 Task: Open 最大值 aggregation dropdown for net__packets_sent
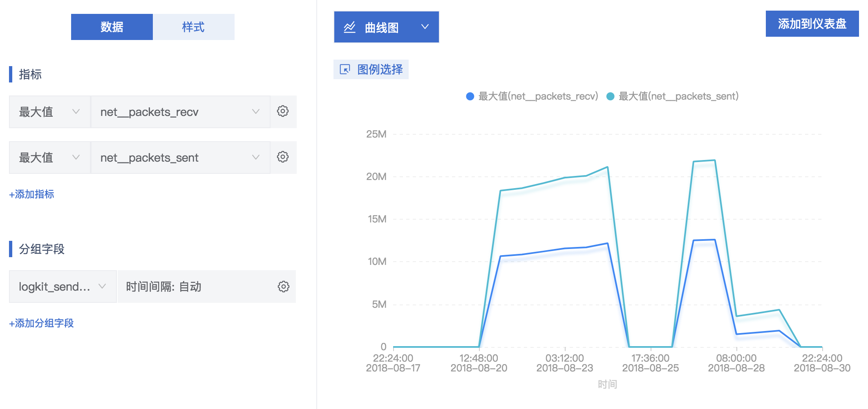click(x=49, y=158)
